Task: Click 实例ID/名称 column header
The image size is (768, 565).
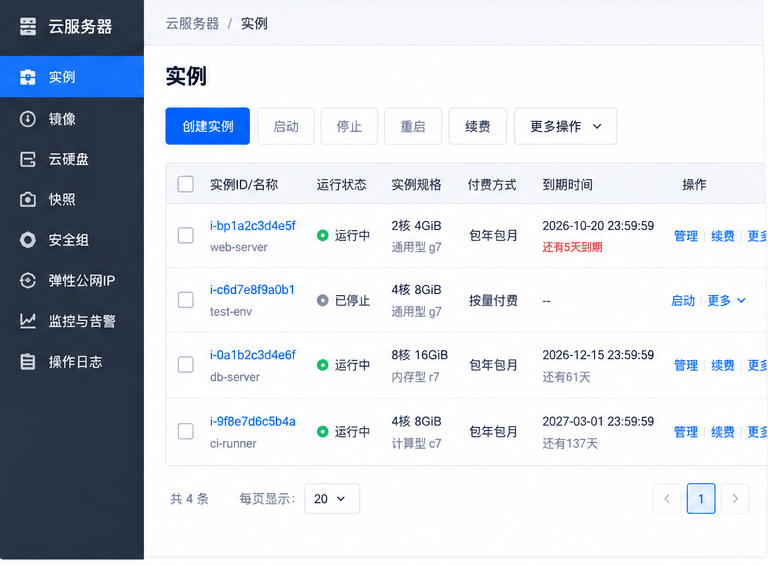Action: click(244, 185)
